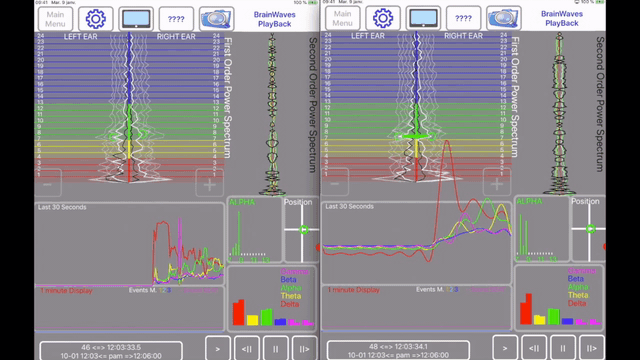
Task: Open Main Menu in left panel
Action: [x=55, y=19]
